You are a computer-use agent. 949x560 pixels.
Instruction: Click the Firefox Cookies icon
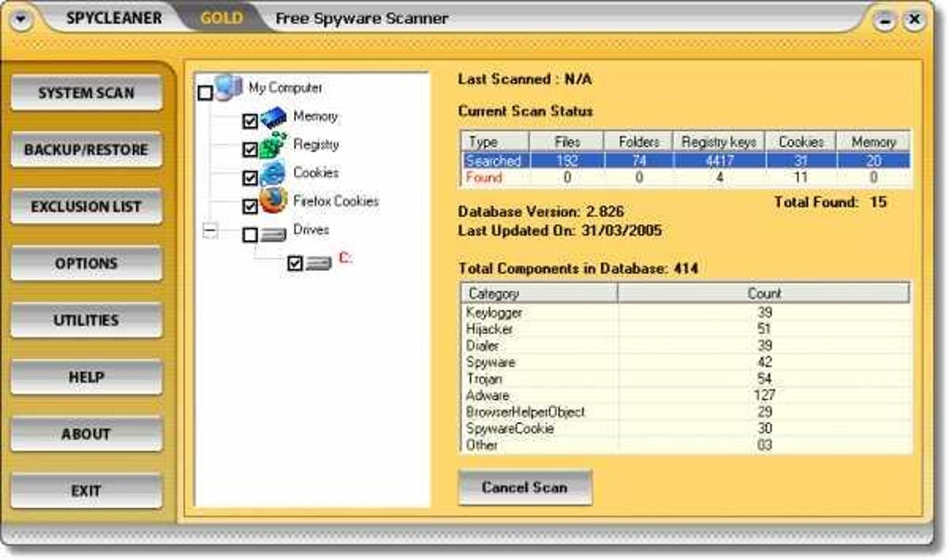pos(274,201)
